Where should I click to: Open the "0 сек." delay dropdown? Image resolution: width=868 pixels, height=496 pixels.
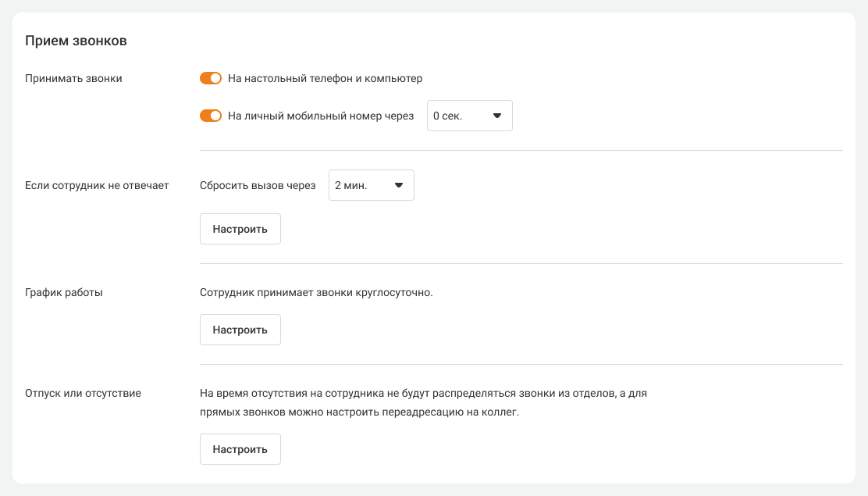[x=468, y=116]
